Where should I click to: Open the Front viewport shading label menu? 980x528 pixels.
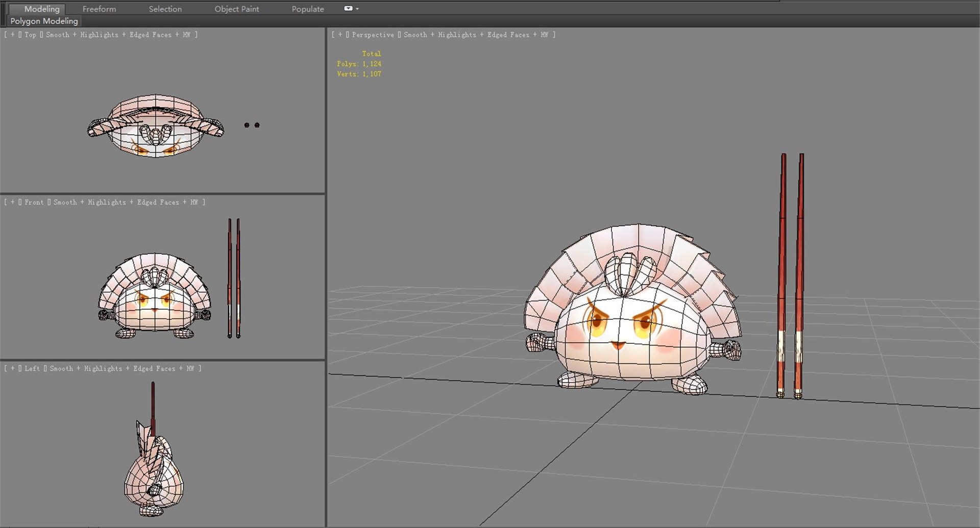pyautogui.click(x=126, y=202)
